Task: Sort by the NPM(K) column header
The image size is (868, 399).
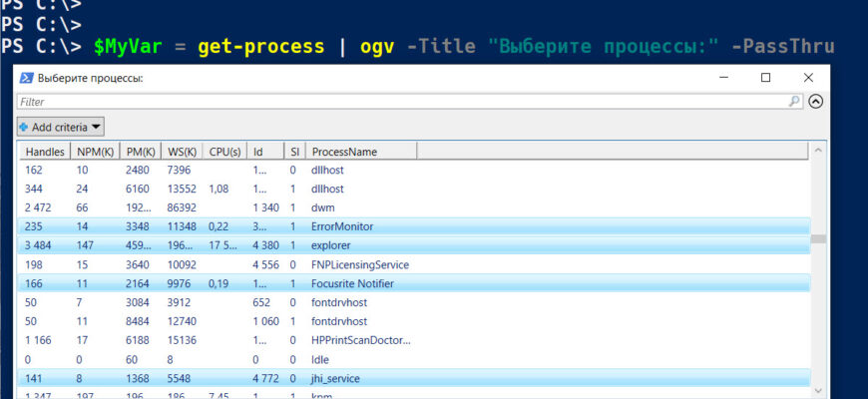Action: pyautogui.click(x=95, y=152)
